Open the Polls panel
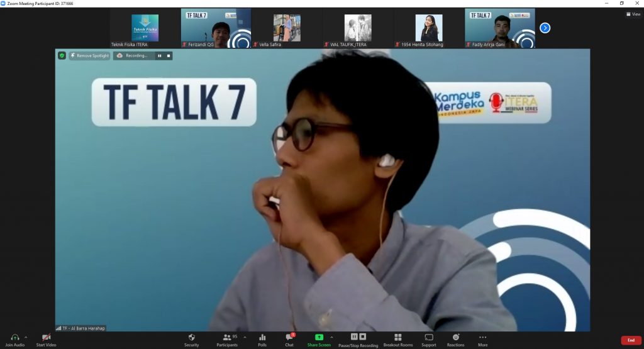Screen dimensions: 644x349 coord(262,340)
